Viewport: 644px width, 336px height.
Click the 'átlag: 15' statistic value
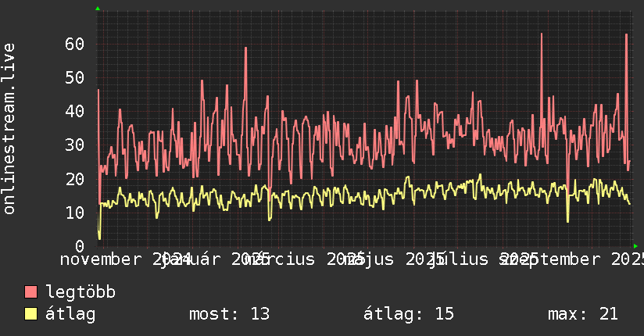pos(409,314)
